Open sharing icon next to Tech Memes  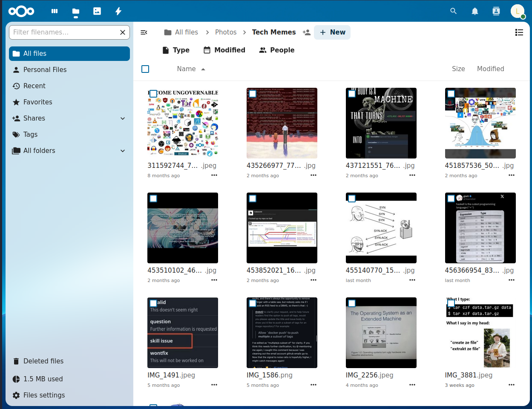click(306, 32)
